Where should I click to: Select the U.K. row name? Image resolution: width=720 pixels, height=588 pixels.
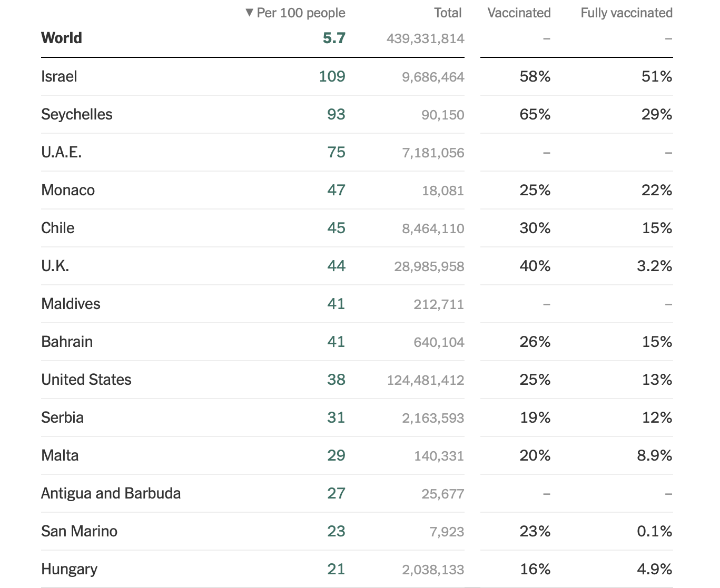click(x=55, y=266)
